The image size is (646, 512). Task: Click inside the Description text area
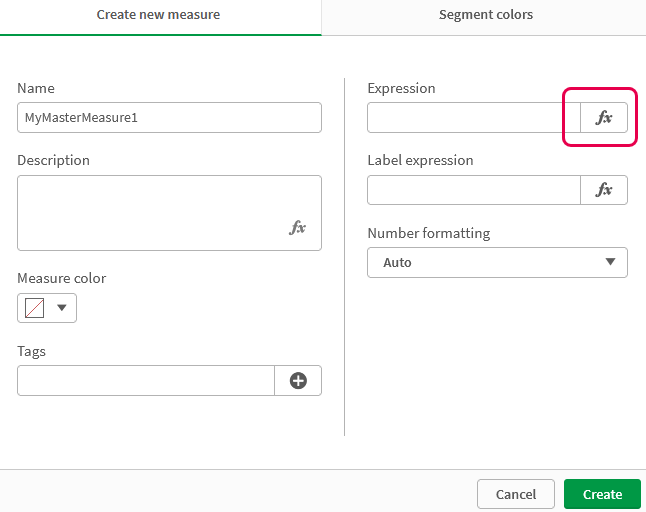[150, 212]
